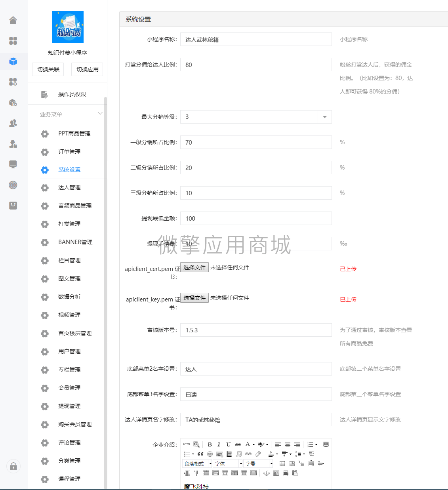Switch the editor to HTML source mode
This screenshot has width=448, height=490.
click(186, 444)
